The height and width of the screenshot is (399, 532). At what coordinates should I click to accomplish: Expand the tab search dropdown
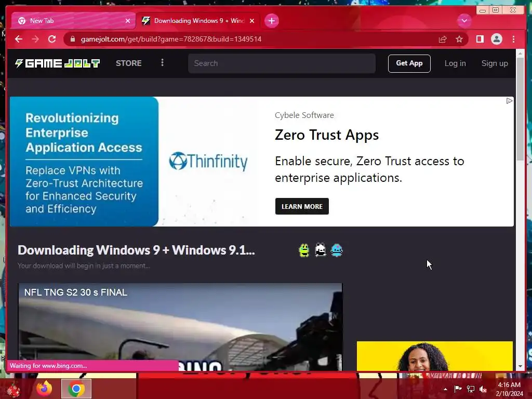(x=464, y=21)
